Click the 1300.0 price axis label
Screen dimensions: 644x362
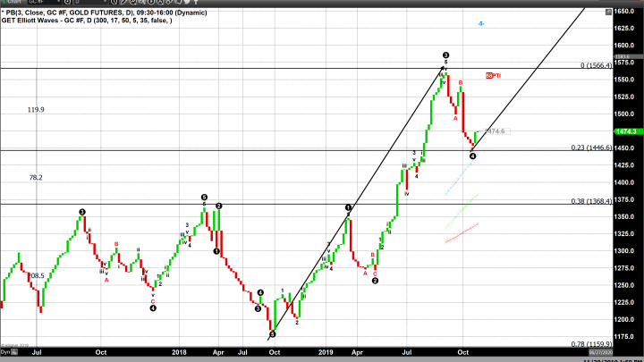(x=624, y=251)
